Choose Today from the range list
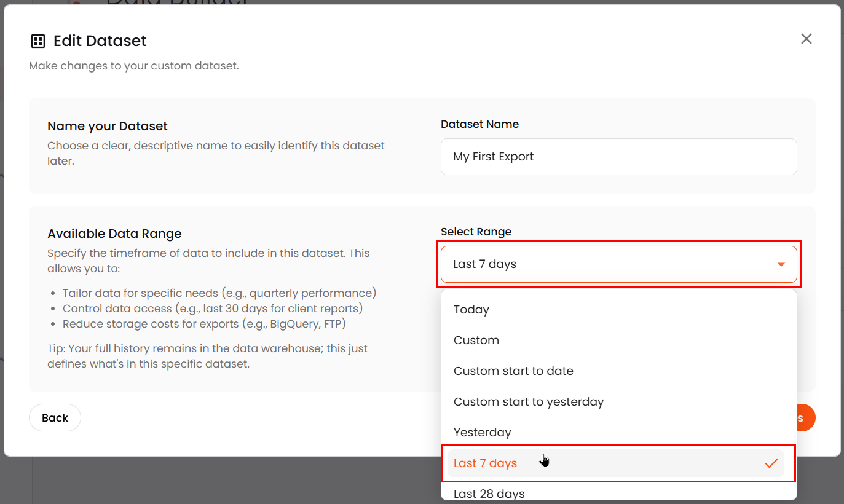The height and width of the screenshot is (504, 844). (x=471, y=310)
